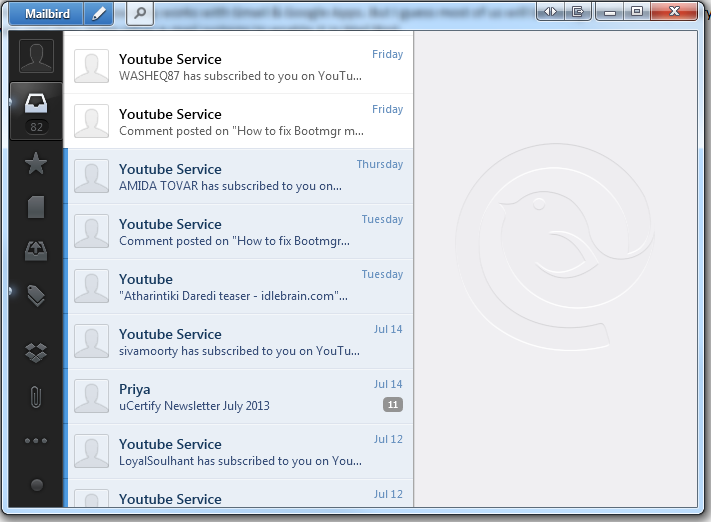Image resolution: width=711 pixels, height=522 pixels.
Task: Click sender avatar of Priya email
Action: [92, 396]
